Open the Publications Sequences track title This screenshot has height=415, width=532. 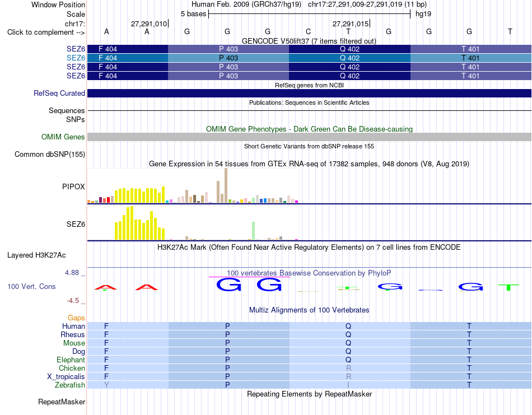coord(309,102)
